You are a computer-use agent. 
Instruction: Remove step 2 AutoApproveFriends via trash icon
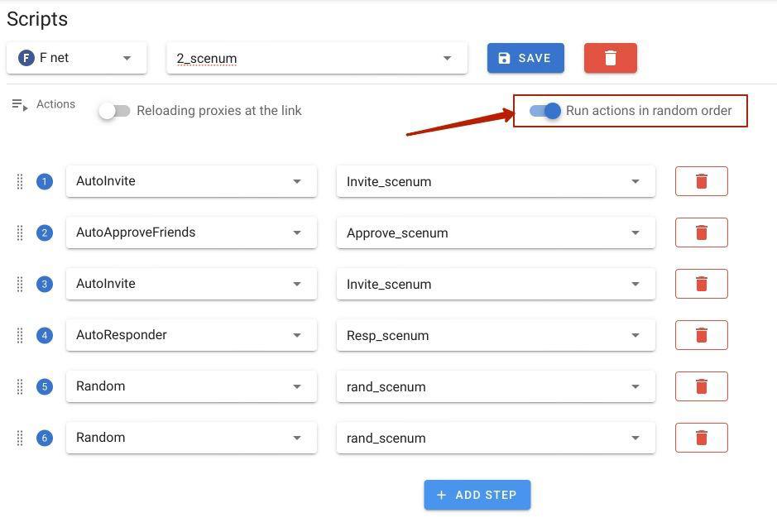tap(701, 232)
